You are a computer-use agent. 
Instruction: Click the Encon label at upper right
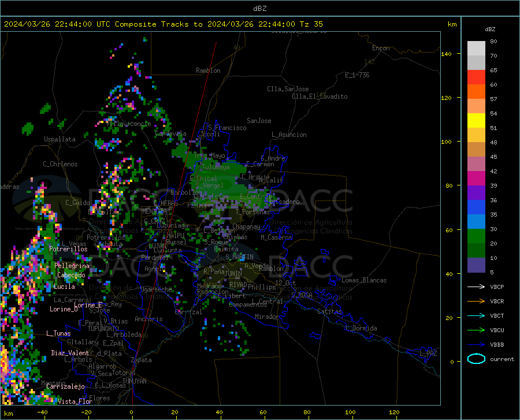tap(381, 48)
